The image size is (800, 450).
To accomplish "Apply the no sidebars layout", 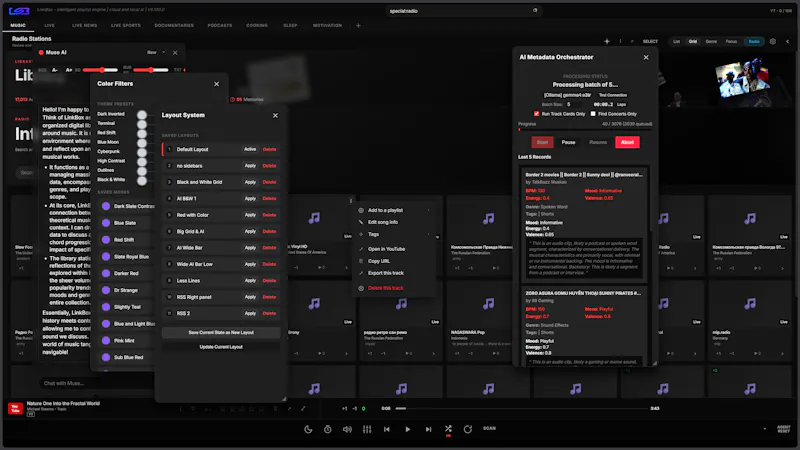I will pos(250,166).
